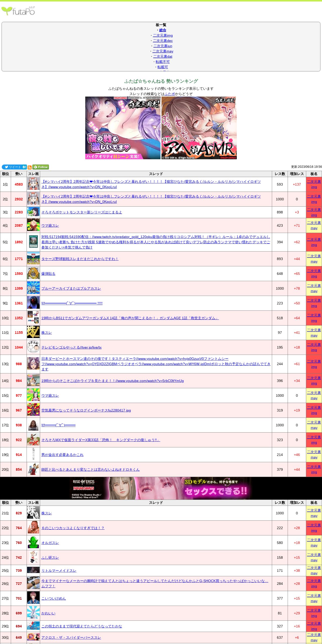Open そこそこばかライブ thread link
322x644 pixels.
(x=113, y=381)
